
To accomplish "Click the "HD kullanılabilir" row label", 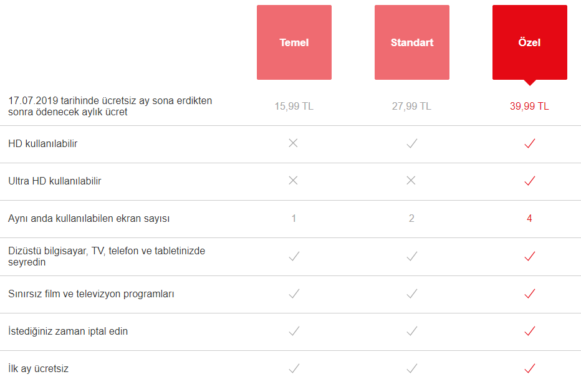I will 43,143.
